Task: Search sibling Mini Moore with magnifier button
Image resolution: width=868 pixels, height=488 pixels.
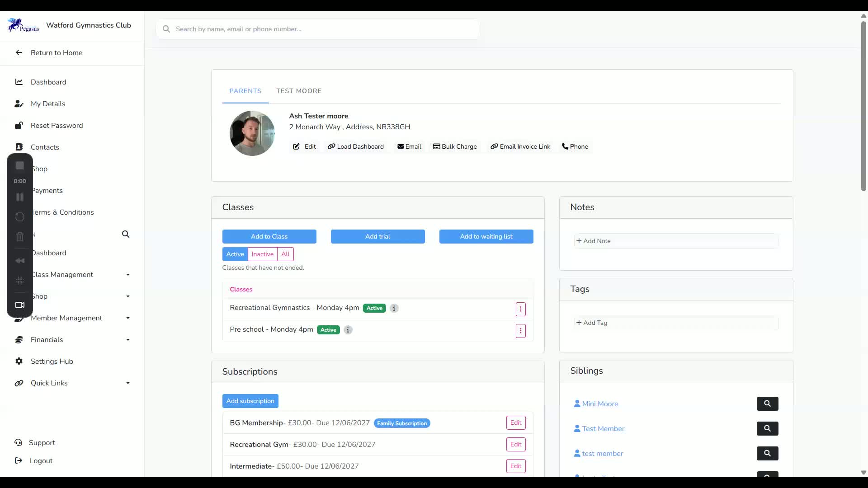Action: (767, 404)
